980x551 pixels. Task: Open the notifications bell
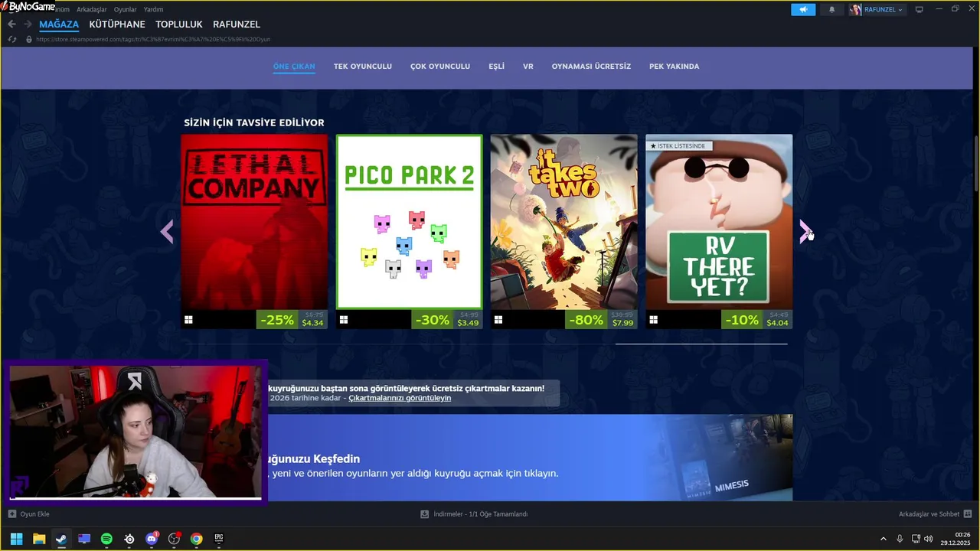tap(831, 9)
